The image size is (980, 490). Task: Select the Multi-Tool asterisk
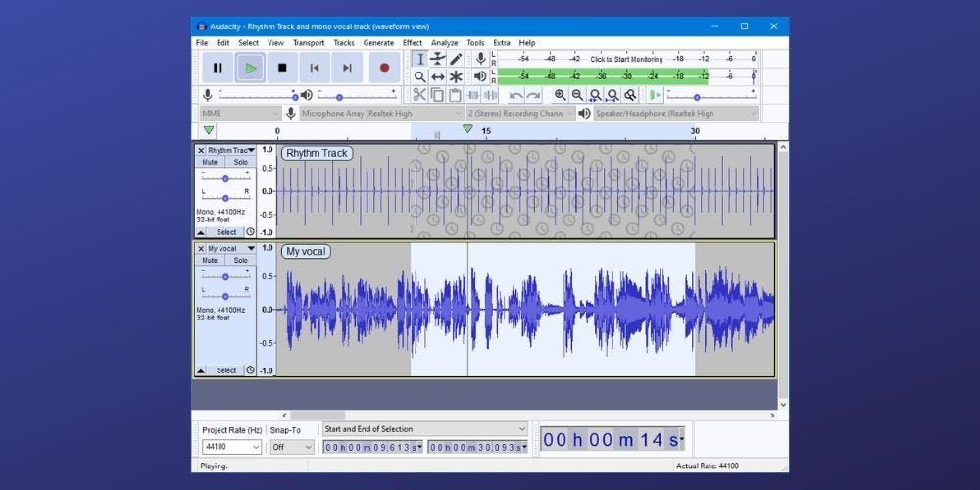pyautogui.click(x=456, y=76)
